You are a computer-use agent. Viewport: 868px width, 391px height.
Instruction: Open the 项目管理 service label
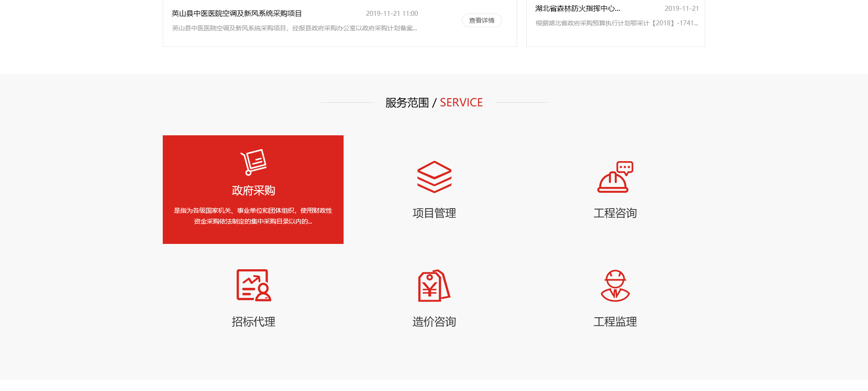[x=434, y=213]
